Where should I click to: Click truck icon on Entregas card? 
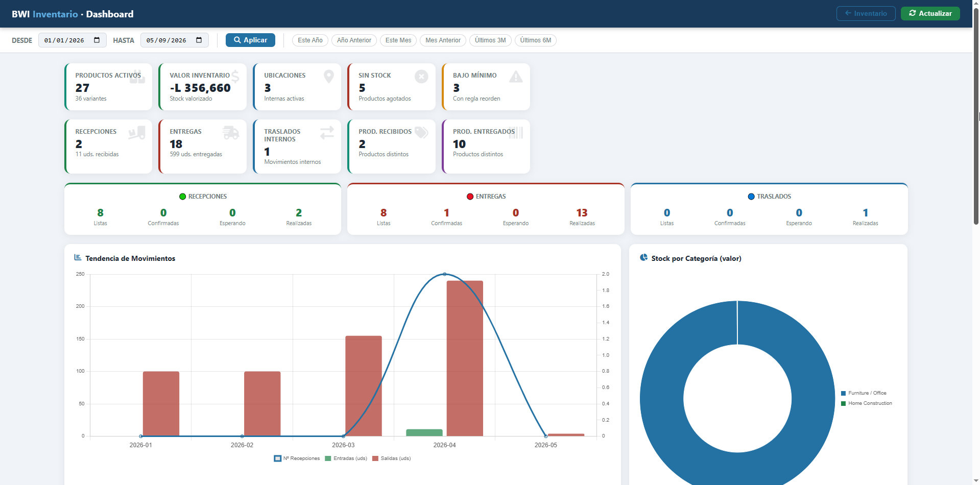pos(231,133)
